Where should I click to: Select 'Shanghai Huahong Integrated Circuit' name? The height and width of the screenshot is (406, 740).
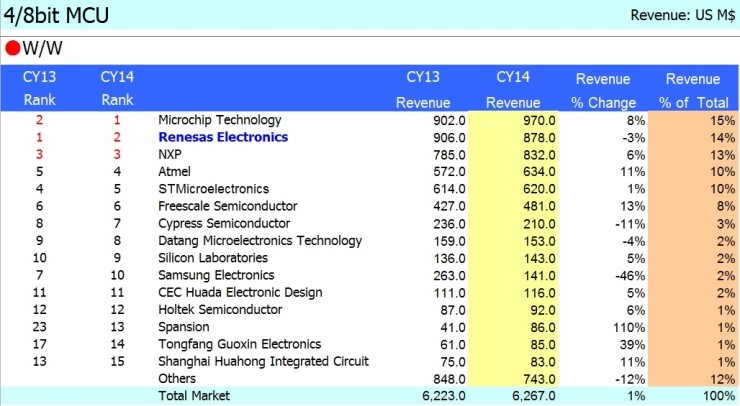tap(263, 362)
